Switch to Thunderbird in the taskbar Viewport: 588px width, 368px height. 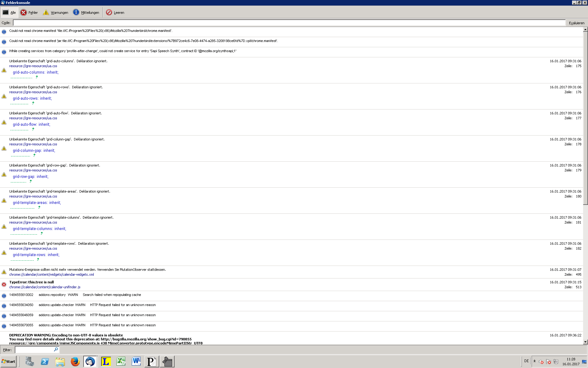click(x=90, y=362)
